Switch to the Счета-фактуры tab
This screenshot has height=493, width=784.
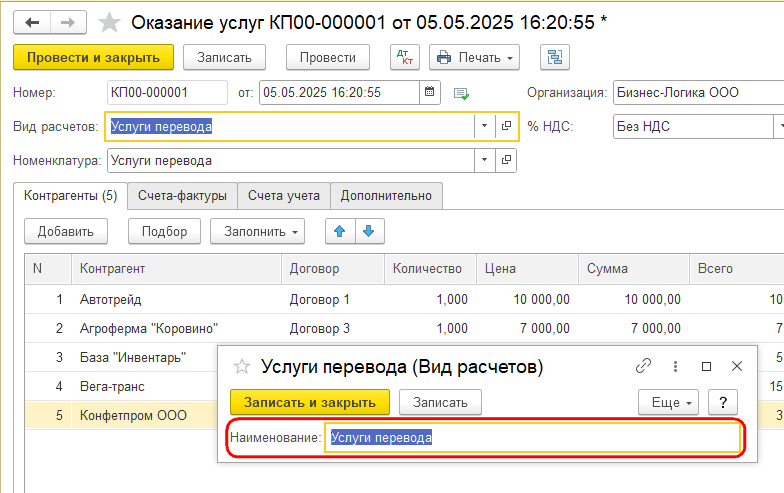click(x=182, y=196)
